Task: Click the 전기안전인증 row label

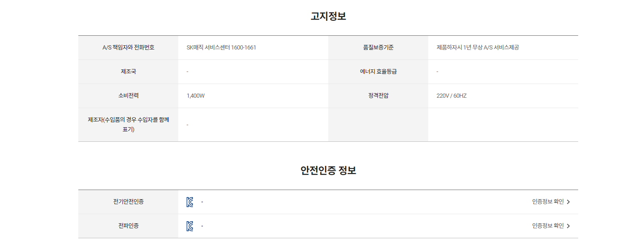Action: pos(128,202)
